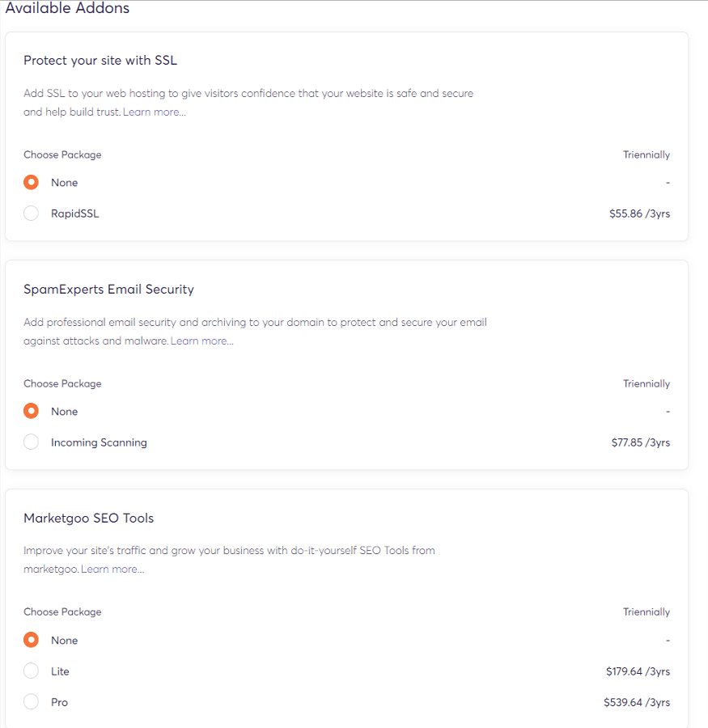Screen dimensions: 708x728
Task: Click Choose Package in the SSL card
Action: click(62, 154)
